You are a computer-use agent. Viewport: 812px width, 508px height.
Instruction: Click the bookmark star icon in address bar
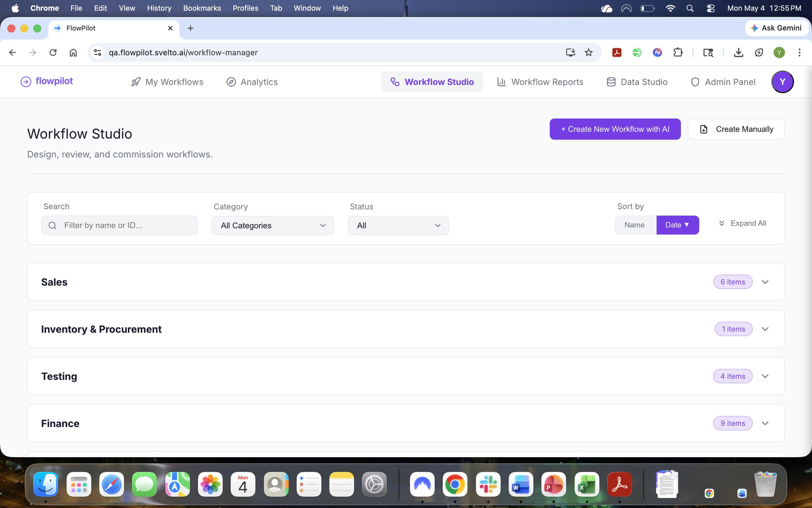(x=589, y=52)
